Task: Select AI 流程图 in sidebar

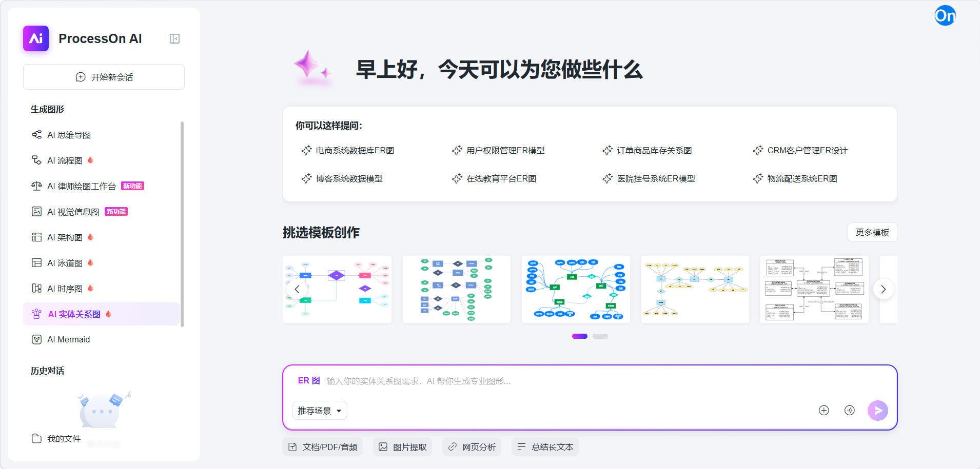Action: coord(101,160)
